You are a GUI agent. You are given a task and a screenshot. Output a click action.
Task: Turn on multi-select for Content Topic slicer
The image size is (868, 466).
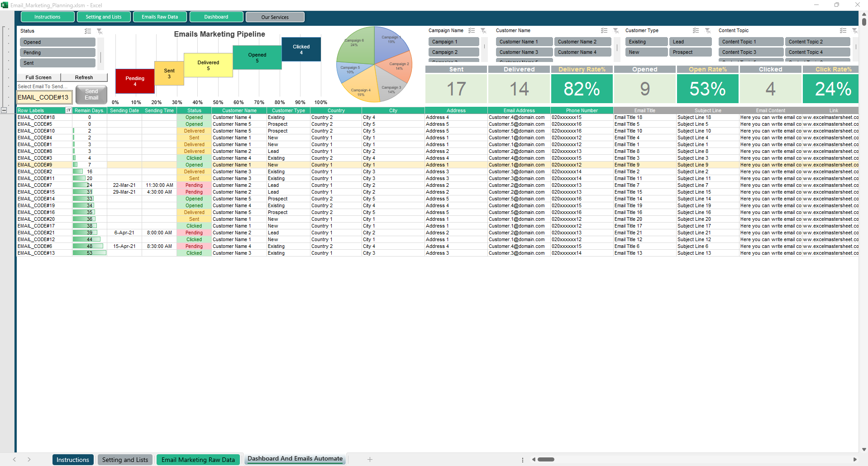(x=843, y=31)
